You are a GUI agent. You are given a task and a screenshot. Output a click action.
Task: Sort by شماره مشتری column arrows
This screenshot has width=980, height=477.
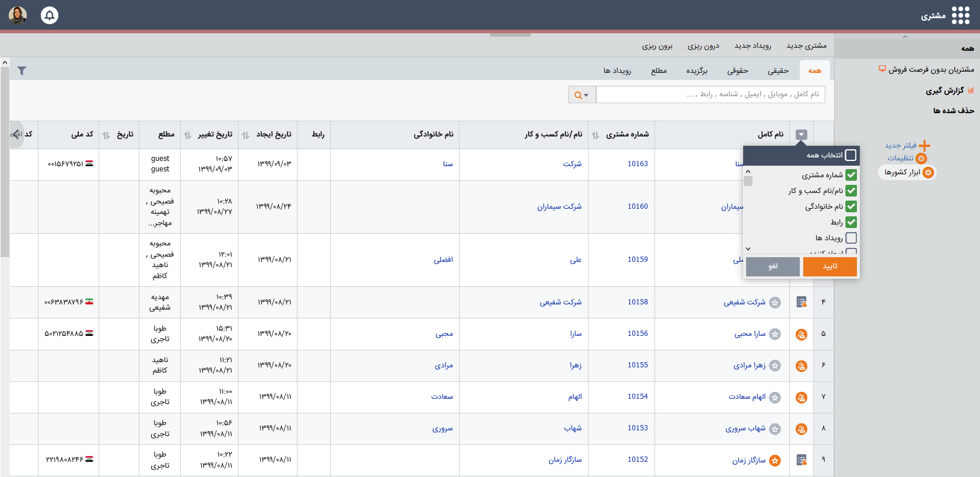pos(596,135)
